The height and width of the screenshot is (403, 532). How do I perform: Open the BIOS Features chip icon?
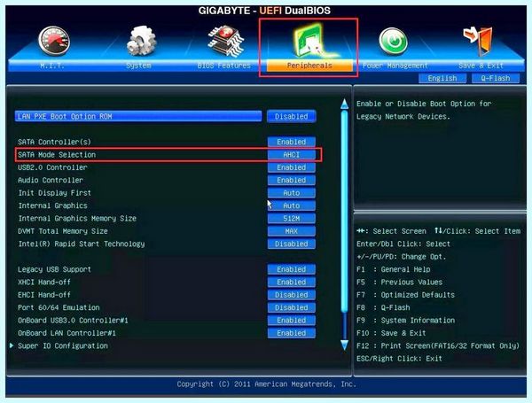226,41
